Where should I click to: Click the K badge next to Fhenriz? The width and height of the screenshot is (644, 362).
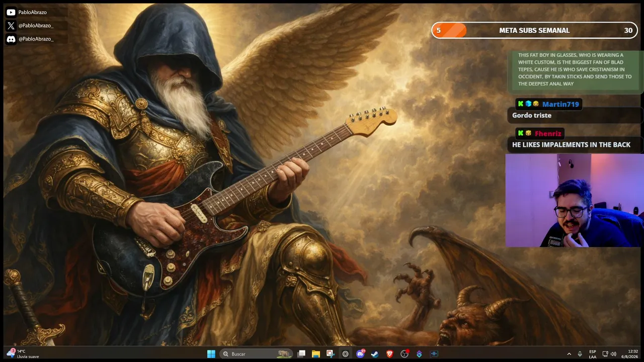[x=520, y=133]
